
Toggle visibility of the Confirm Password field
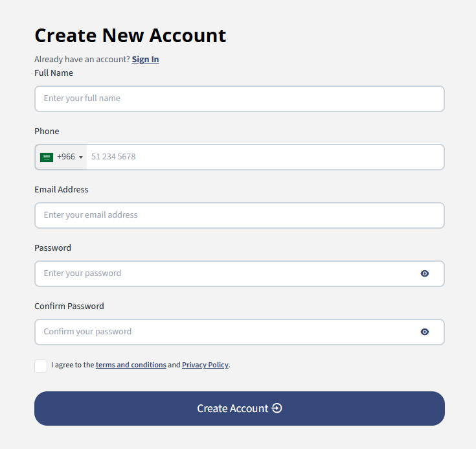(425, 332)
